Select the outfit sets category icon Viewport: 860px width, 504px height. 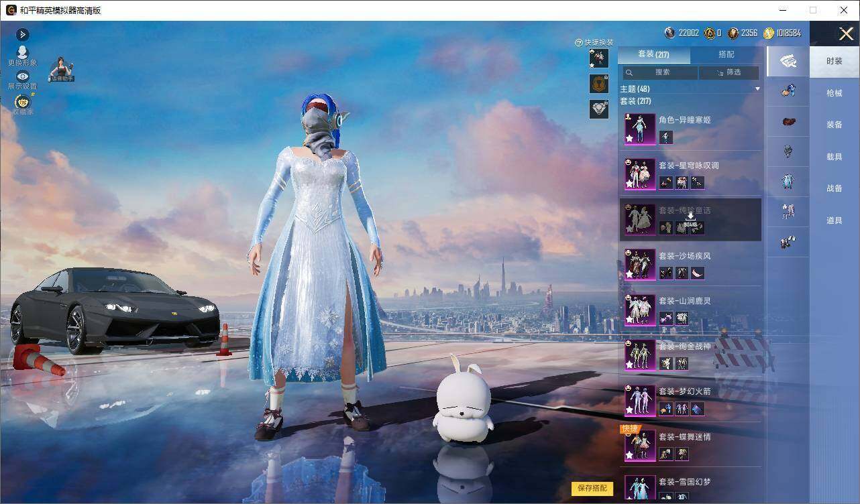(788, 60)
